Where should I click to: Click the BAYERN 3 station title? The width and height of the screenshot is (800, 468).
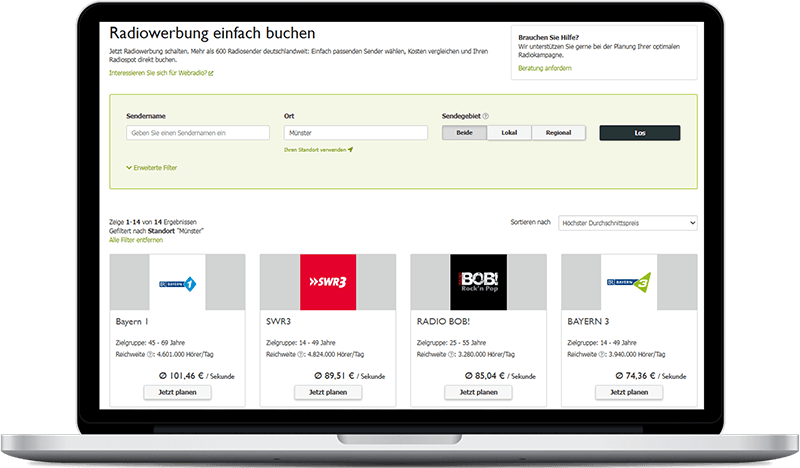coord(588,322)
